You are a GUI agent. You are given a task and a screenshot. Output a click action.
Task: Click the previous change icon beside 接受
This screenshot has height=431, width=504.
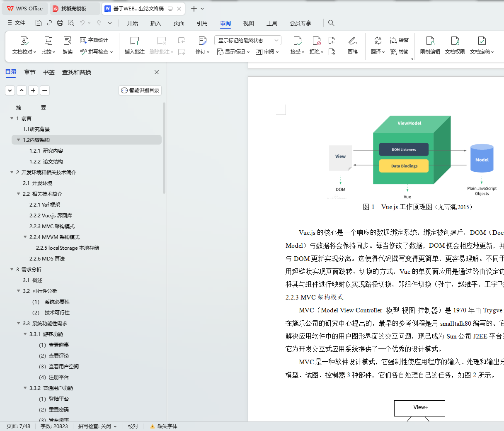(x=332, y=40)
